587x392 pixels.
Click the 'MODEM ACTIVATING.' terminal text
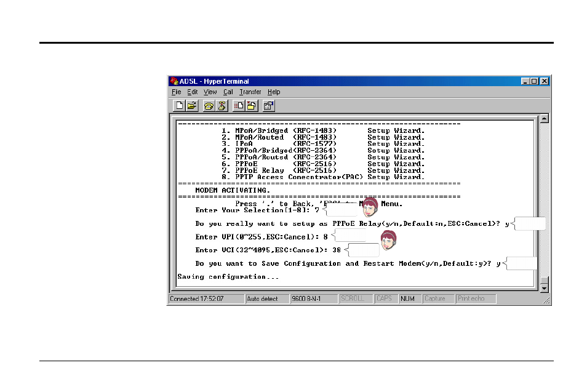pyautogui.click(x=233, y=190)
